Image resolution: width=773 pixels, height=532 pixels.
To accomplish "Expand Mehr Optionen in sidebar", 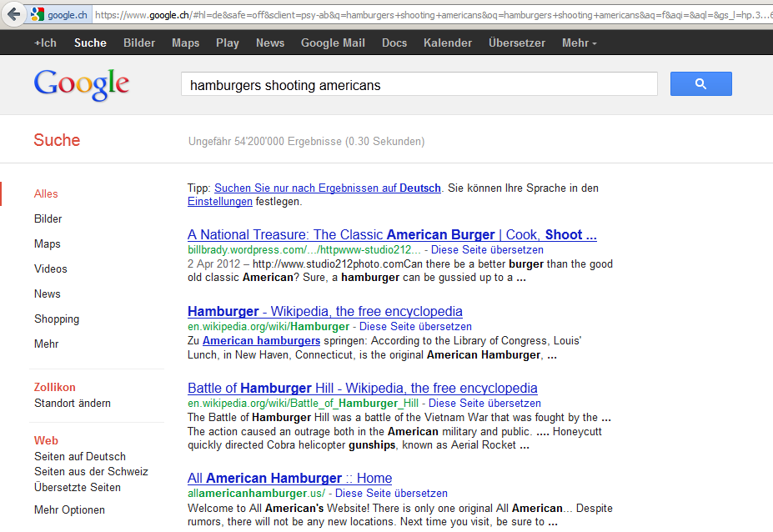I will [x=69, y=509].
